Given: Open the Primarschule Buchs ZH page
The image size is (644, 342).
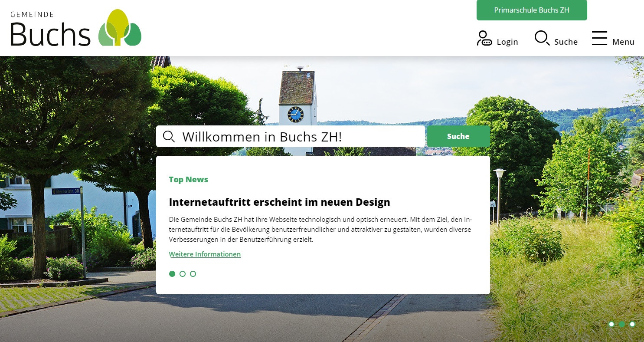Looking at the screenshot, I should 531,10.
